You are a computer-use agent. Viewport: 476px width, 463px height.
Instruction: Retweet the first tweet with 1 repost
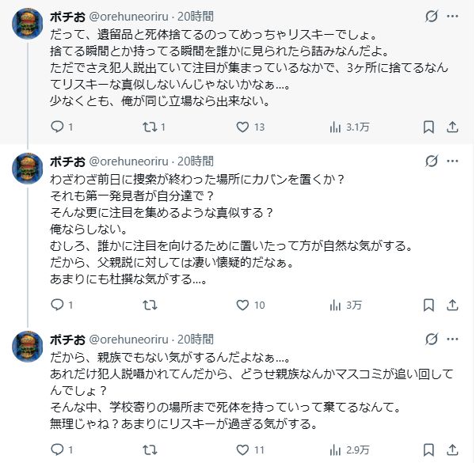pos(149,127)
